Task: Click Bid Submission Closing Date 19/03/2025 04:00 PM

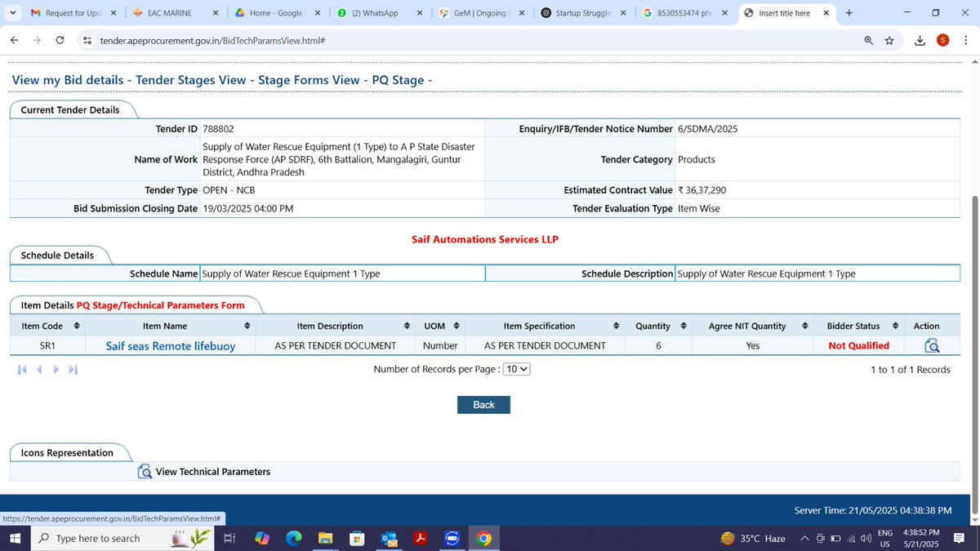Action: click(x=248, y=208)
